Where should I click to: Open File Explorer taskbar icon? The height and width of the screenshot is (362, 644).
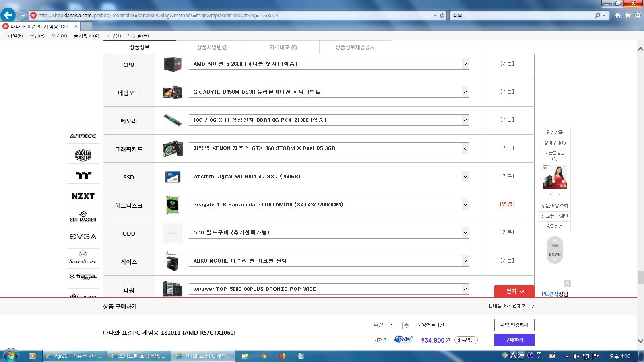pos(245,356)
